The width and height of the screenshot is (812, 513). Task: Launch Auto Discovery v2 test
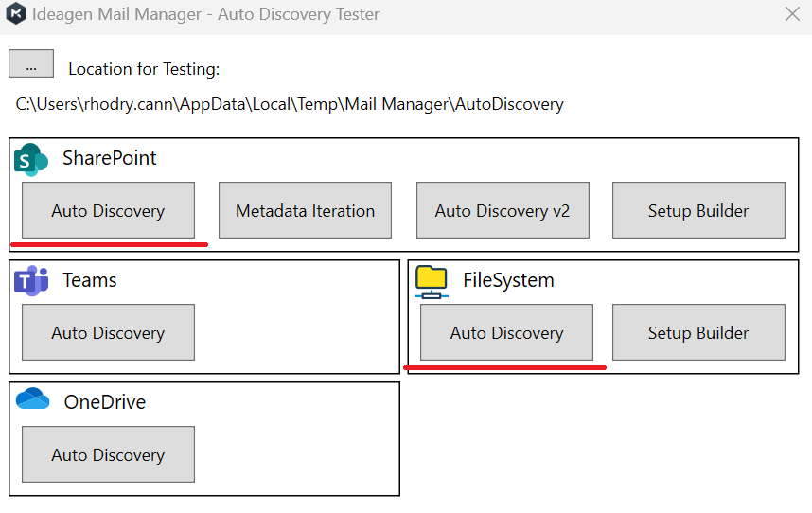pyautogui.click(x=503, y=210)
